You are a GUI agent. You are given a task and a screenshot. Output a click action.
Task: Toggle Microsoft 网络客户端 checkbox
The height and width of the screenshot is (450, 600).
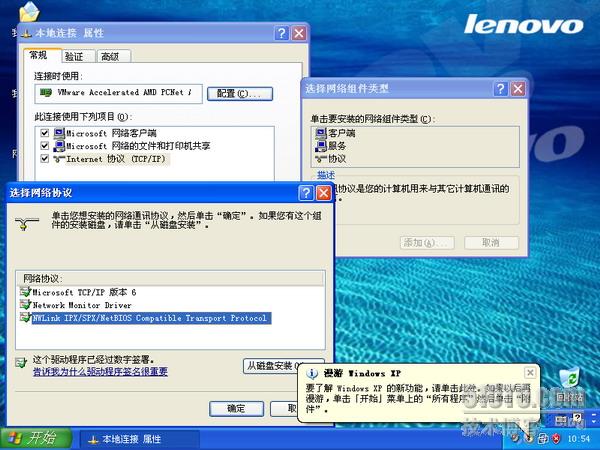(45, 133)
